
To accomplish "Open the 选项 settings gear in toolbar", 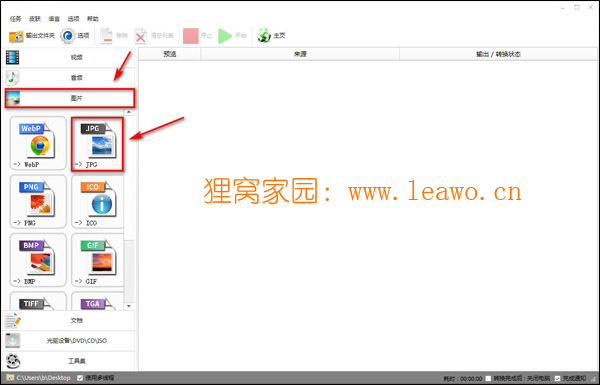I will click(x=75, y=36).
